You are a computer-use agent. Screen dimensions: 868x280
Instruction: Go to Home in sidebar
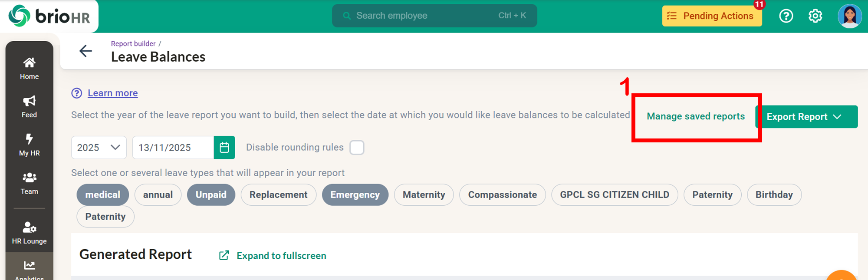coord(29,68)
